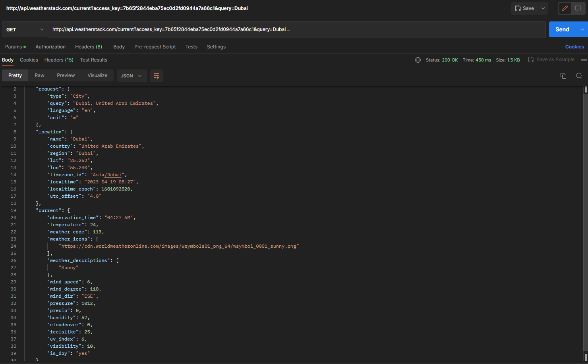Click the globe network information icon
The width and height of the screenshot is (588, 364).
coord(418,60)
